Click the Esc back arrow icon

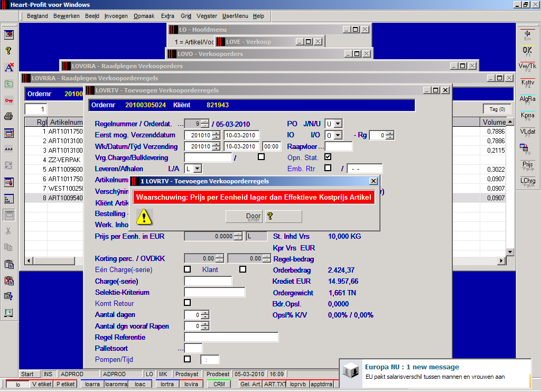pyautogui.click(x=528, y=34)
